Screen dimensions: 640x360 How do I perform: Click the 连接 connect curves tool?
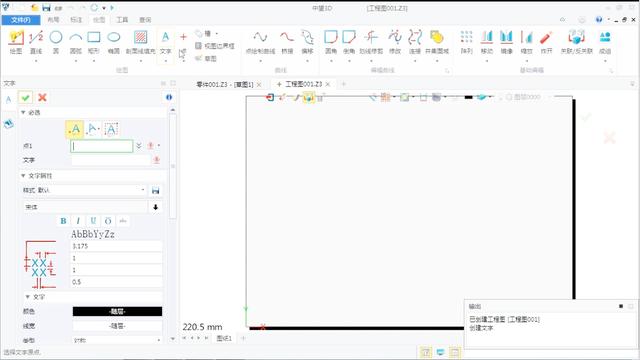coord(415,42)
